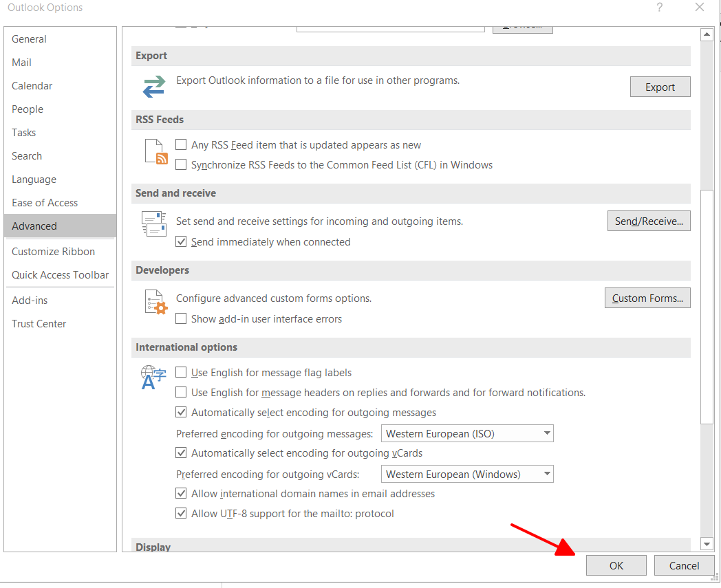Open the Language options category
Image resolution: width=721 pixels, height=588 pixels.
tap(61, 179)
